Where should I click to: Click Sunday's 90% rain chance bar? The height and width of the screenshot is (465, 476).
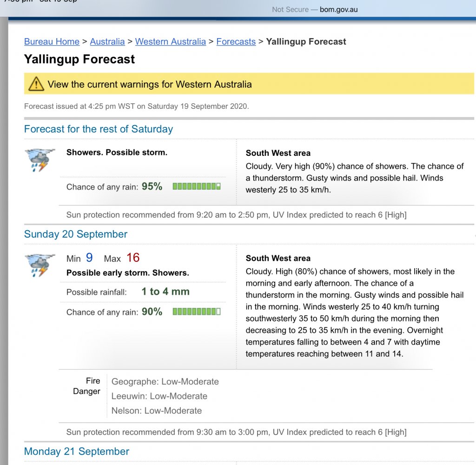[197, 312]
